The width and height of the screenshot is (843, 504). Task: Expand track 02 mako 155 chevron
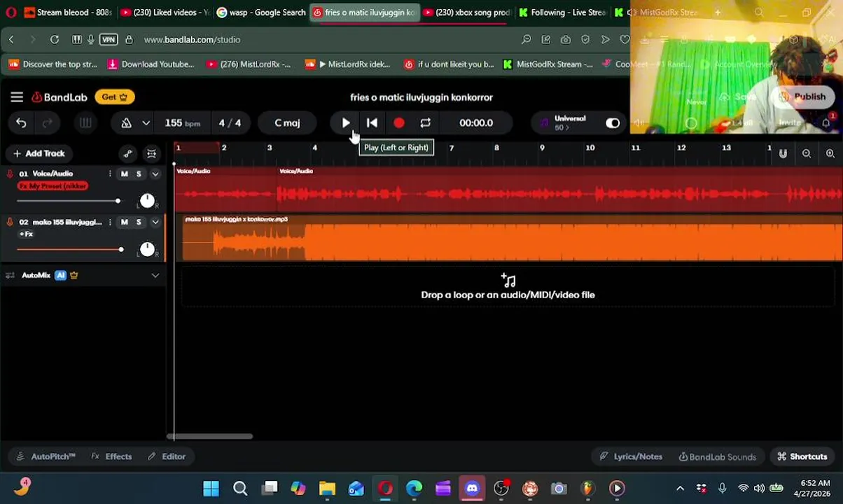click(155, 223)
